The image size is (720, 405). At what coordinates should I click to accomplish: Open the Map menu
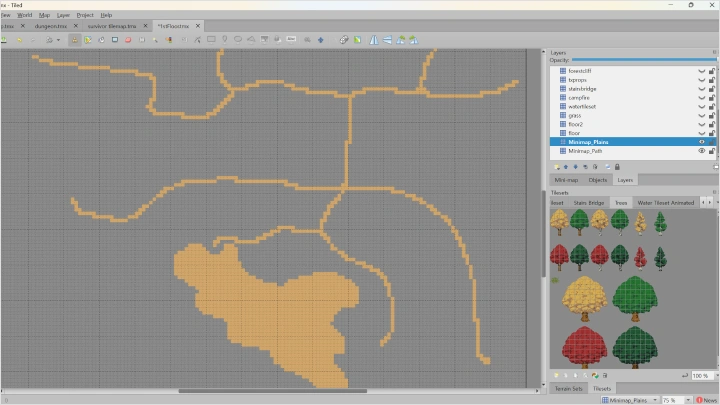[44, 15]
